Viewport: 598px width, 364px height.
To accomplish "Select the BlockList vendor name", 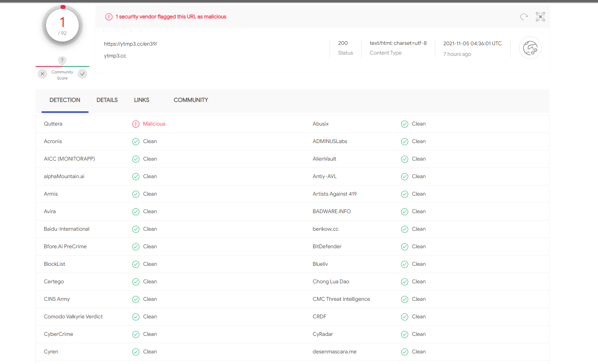I will tap(55, 264).
